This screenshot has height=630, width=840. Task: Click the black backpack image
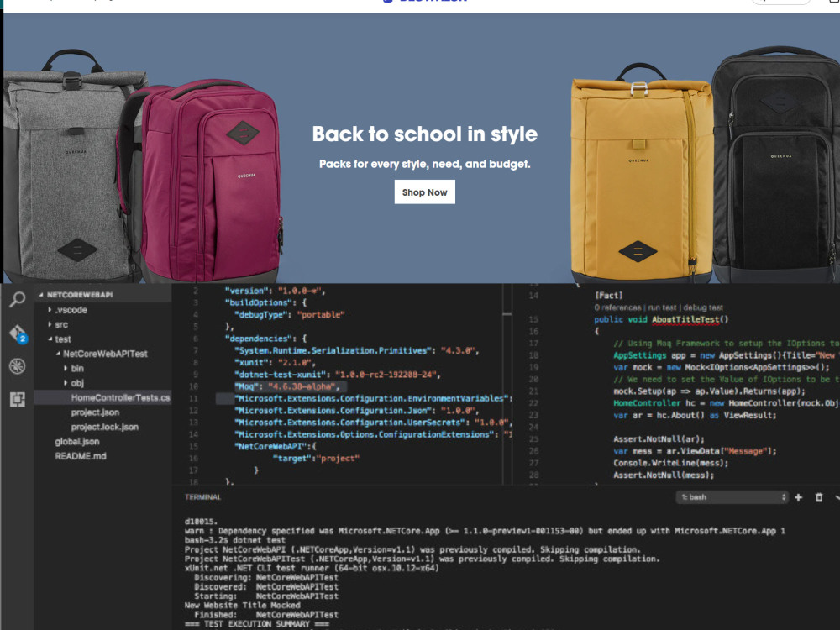pyautogui.click(x=775, y=164)
